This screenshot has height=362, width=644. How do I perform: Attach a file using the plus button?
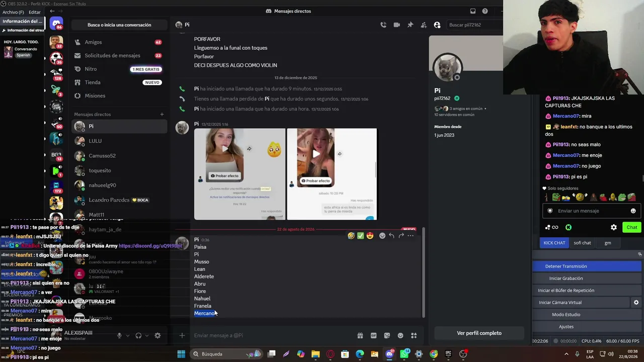(182, 335)
